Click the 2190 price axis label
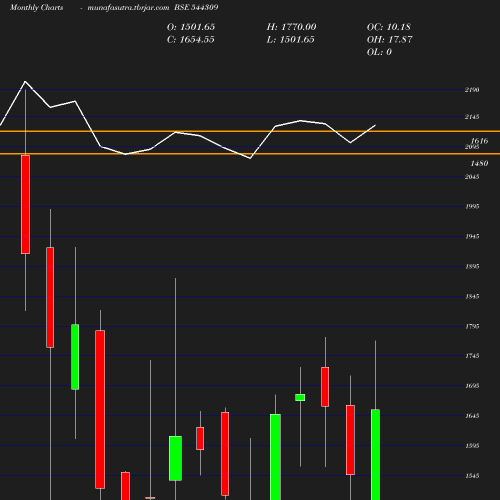This screenshot has width=500, height=500. click(x=472, y=90)
